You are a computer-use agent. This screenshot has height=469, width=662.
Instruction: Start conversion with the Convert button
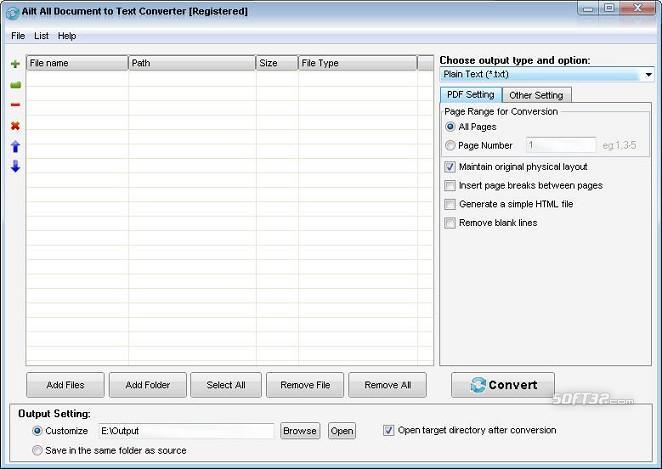[x=503, y=385]
